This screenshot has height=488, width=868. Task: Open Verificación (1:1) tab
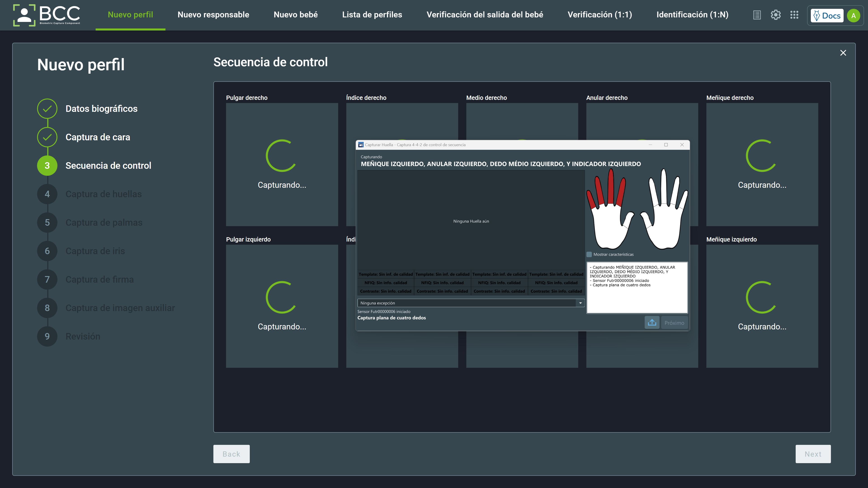tap(600, 15)
